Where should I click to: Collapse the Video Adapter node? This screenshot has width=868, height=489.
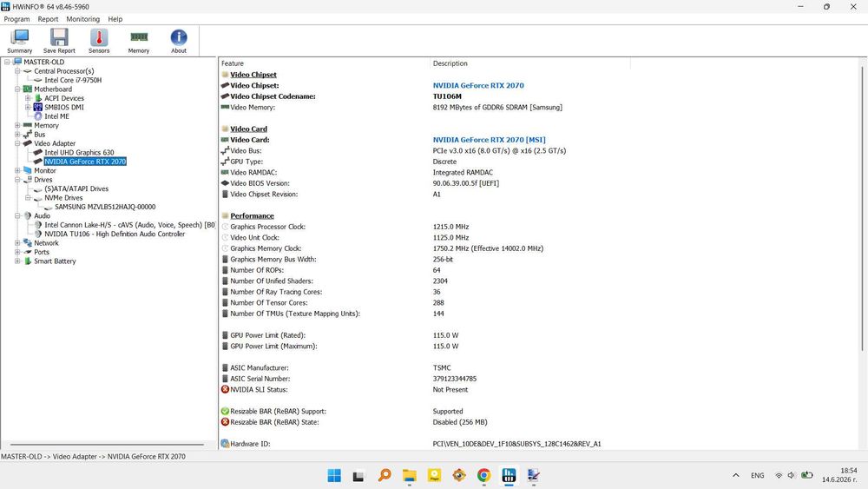coord(17,143)
